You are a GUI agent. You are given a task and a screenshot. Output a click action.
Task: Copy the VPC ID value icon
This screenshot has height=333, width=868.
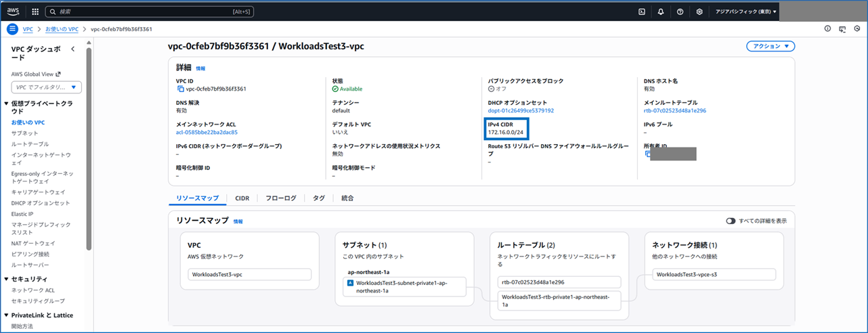click(180, 89)
